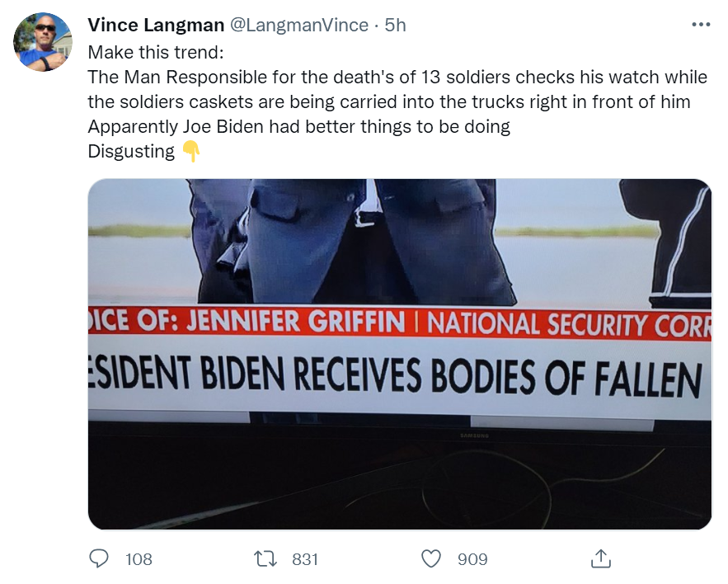Click the 108 replies count
The height and width of the screenshot is (584, 728).
point(139,559)
